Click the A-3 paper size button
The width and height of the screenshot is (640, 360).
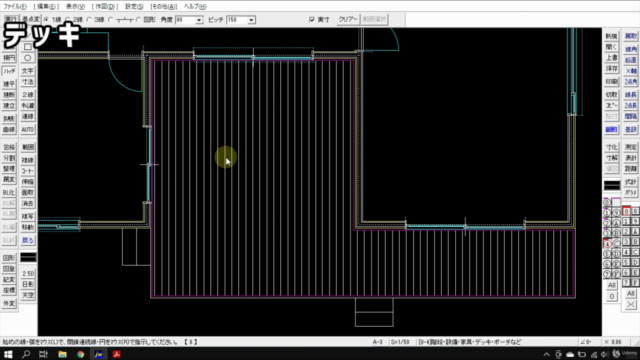point(378,342)
